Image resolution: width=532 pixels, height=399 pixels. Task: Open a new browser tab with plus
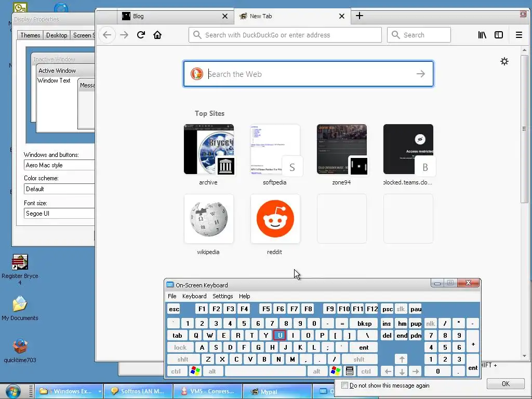[360, 16]
